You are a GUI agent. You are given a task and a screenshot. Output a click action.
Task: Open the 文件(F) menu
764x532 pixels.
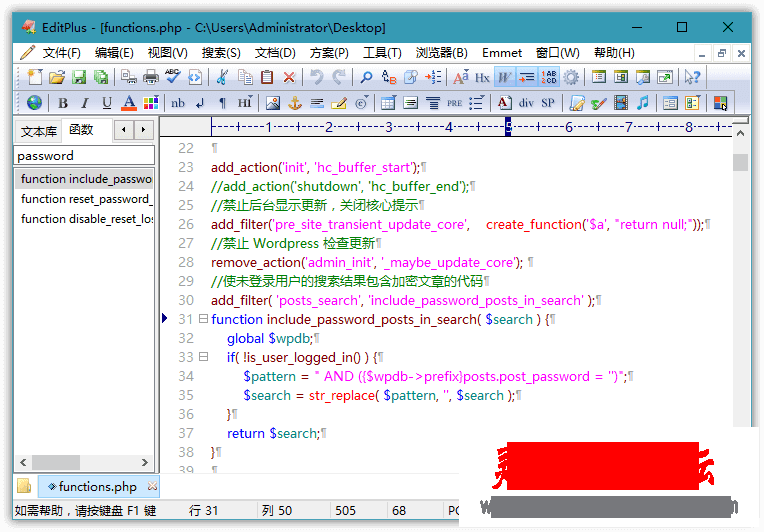(61, 53)
